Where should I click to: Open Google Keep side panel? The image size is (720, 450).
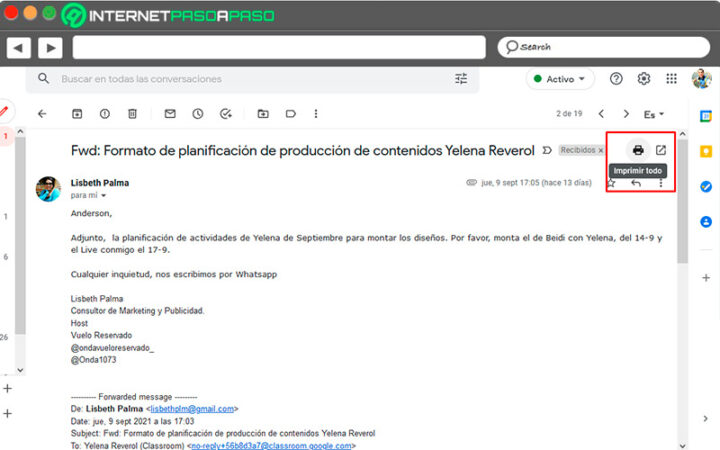point(706,151)
